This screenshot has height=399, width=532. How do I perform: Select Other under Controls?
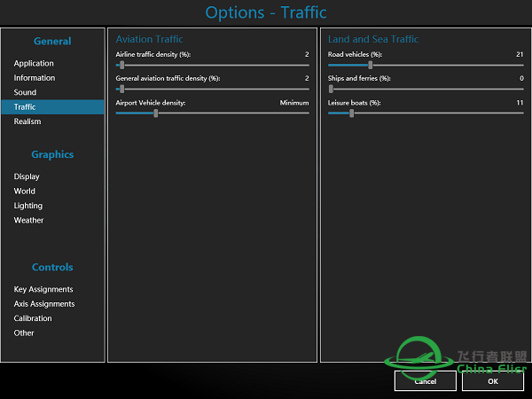coord(24,333)
